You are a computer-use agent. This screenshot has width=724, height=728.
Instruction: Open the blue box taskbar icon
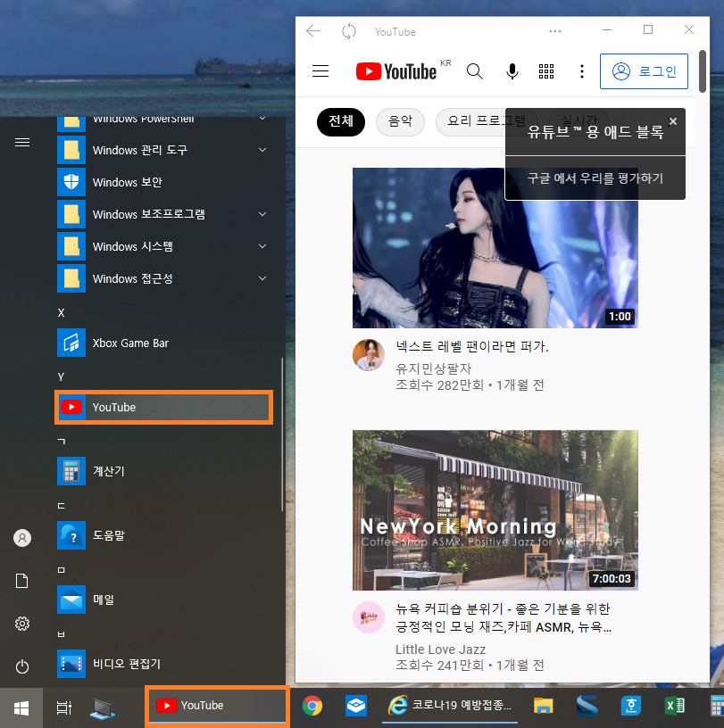[356, 706]
